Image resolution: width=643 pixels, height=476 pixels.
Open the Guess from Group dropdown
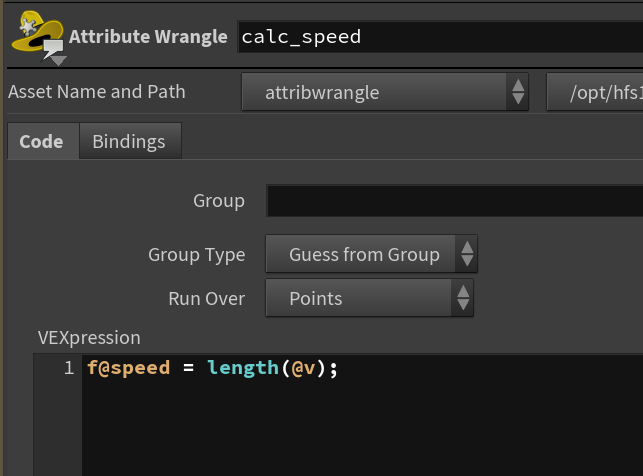(371, 254)
